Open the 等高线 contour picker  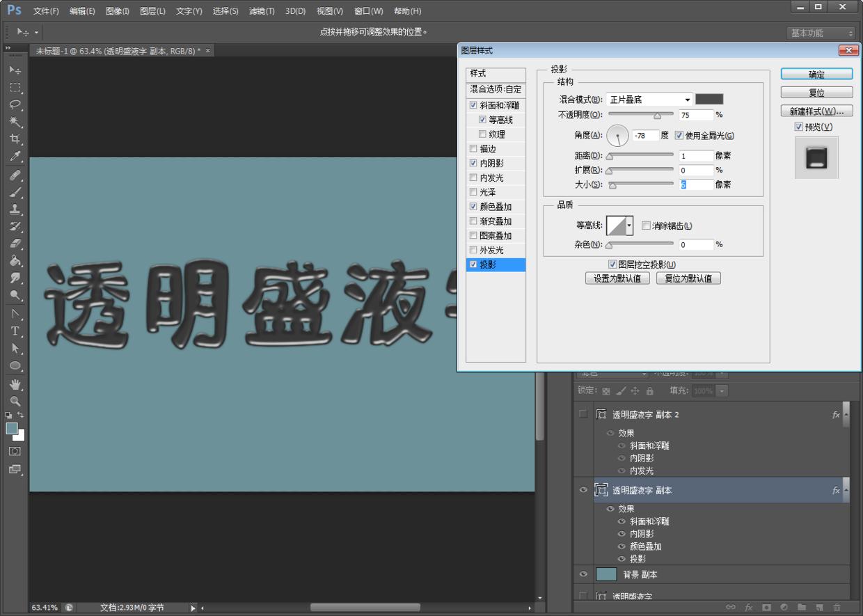[x=619, y=225]
